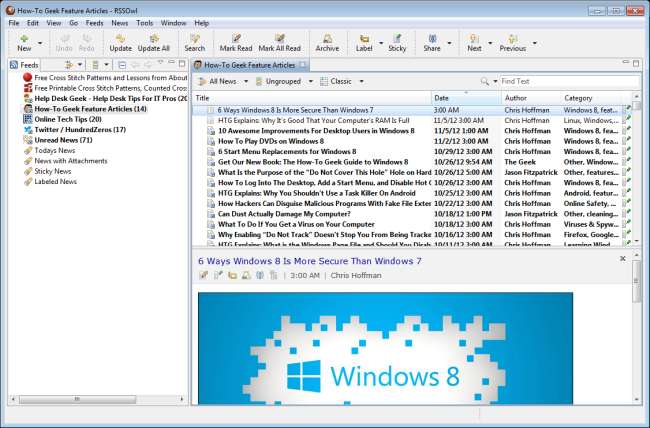Select the Online Tech Tips feed

(66, 119)
